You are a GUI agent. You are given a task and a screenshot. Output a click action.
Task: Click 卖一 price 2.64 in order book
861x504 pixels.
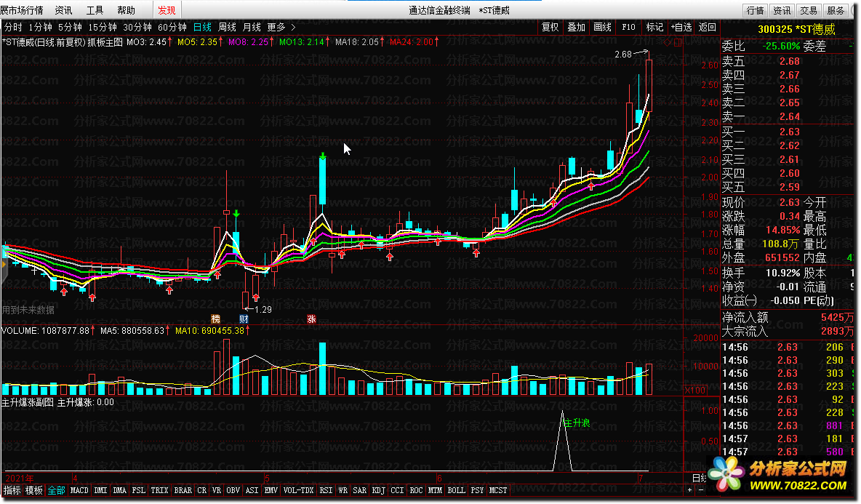(789, 116)
